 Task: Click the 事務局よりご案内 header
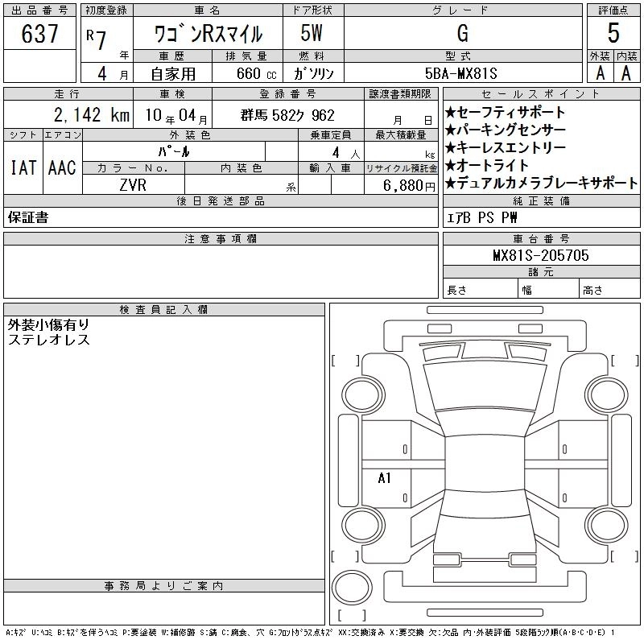point(164,586)
